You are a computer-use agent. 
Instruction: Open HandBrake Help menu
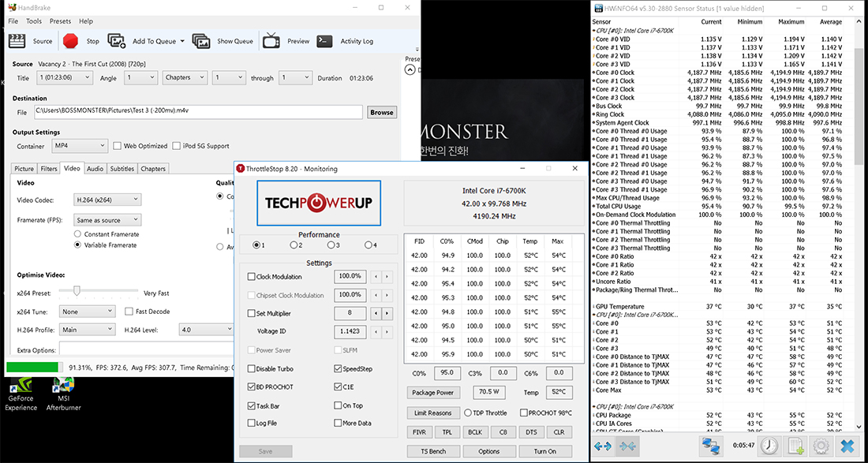pos(86,21)
